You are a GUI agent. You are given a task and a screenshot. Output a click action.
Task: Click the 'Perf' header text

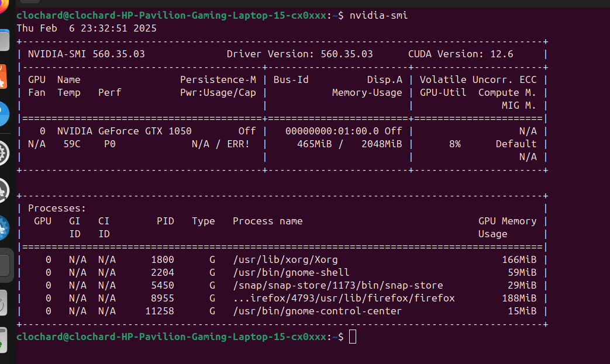click(x=110, y=92)
